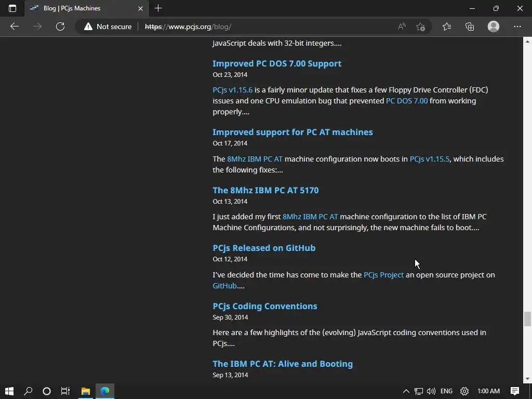Open a new tab with plus button

click(158, 8)
